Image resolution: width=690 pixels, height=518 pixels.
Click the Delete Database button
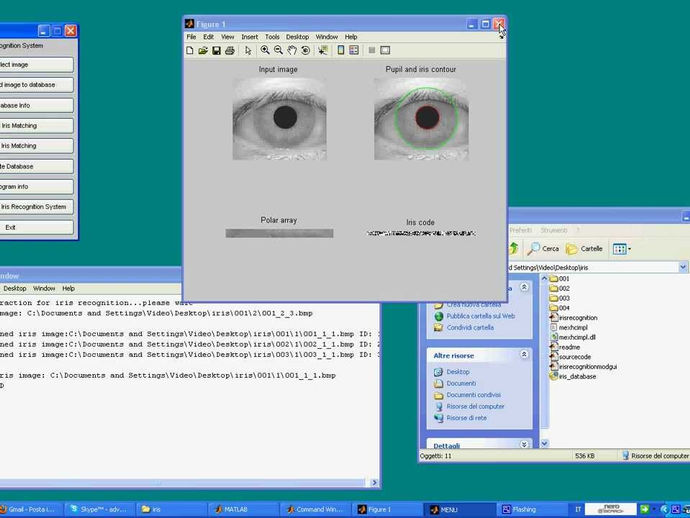click(37, 166)
